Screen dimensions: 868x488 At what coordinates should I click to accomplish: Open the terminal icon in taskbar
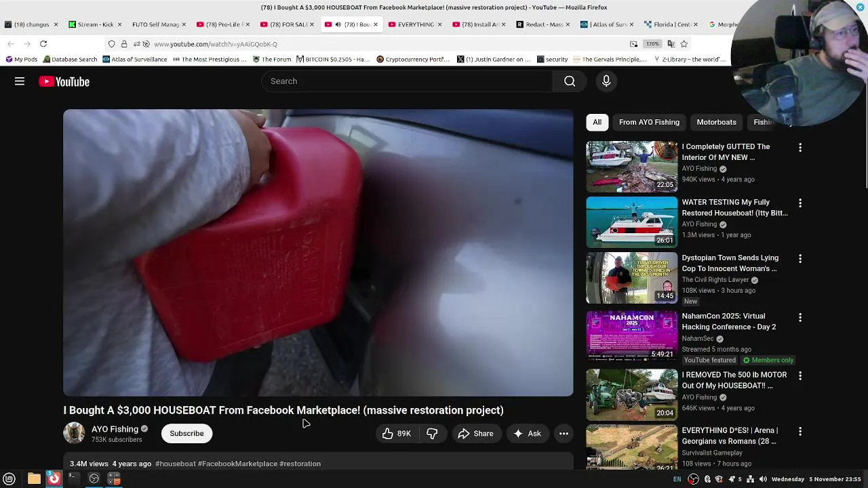click(x=73, y=479)
